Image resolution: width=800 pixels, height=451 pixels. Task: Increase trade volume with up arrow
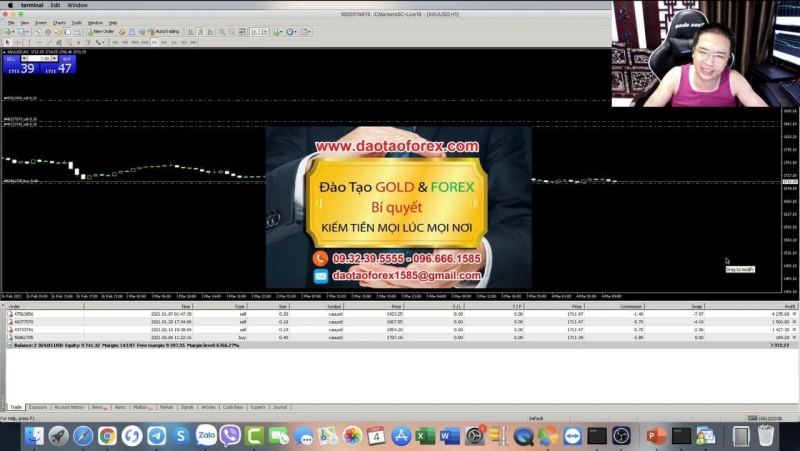pos(55,59)
